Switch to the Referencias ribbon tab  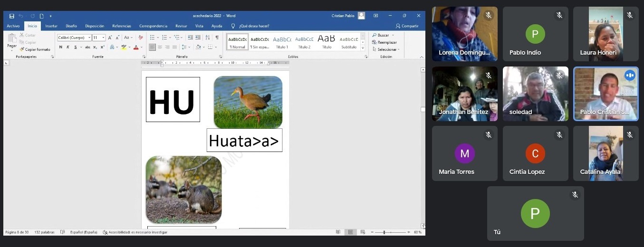click(122, 26)
